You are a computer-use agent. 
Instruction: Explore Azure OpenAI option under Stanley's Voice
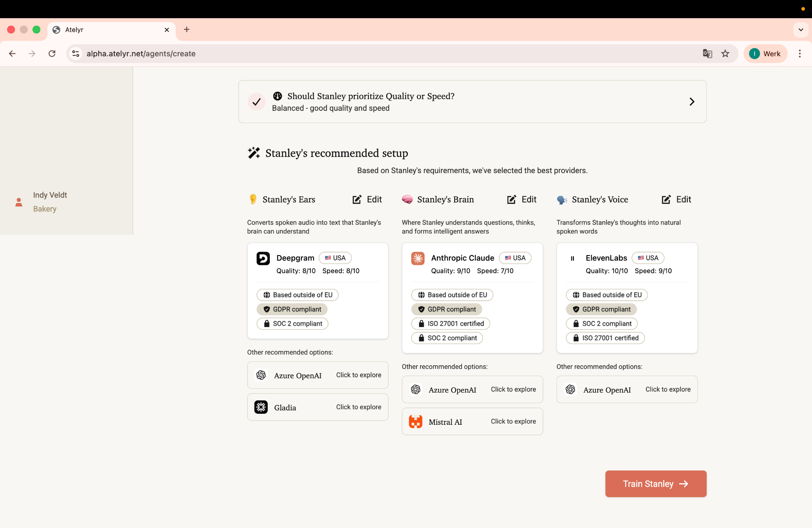[x=627, y=390]
